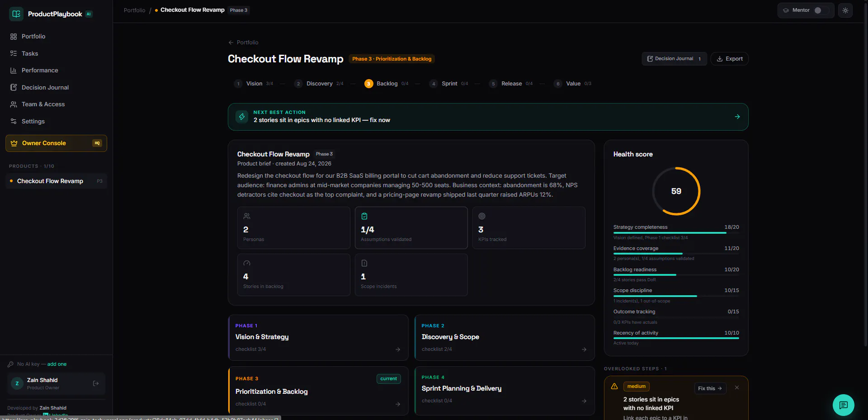Click the personas people icon

point(247,216)
